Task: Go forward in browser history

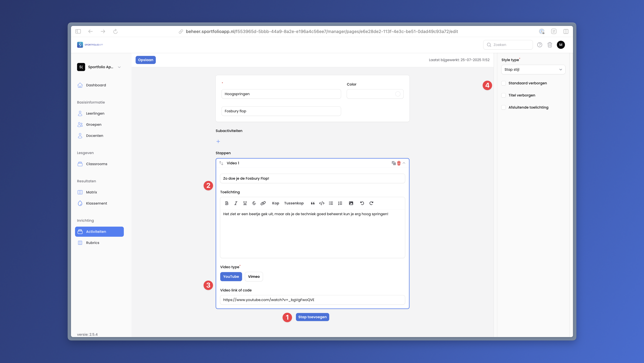Action: 103,31
